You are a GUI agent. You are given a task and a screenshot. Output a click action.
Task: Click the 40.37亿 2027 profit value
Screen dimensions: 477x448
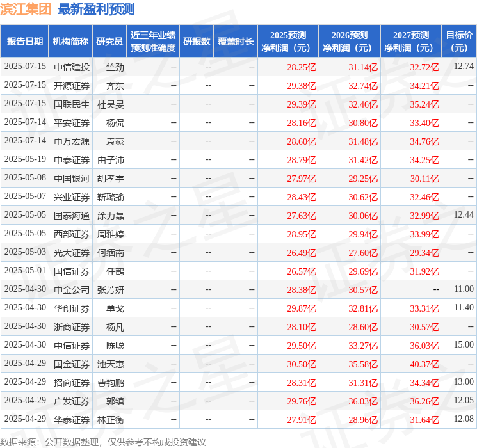tap(424, 364)
